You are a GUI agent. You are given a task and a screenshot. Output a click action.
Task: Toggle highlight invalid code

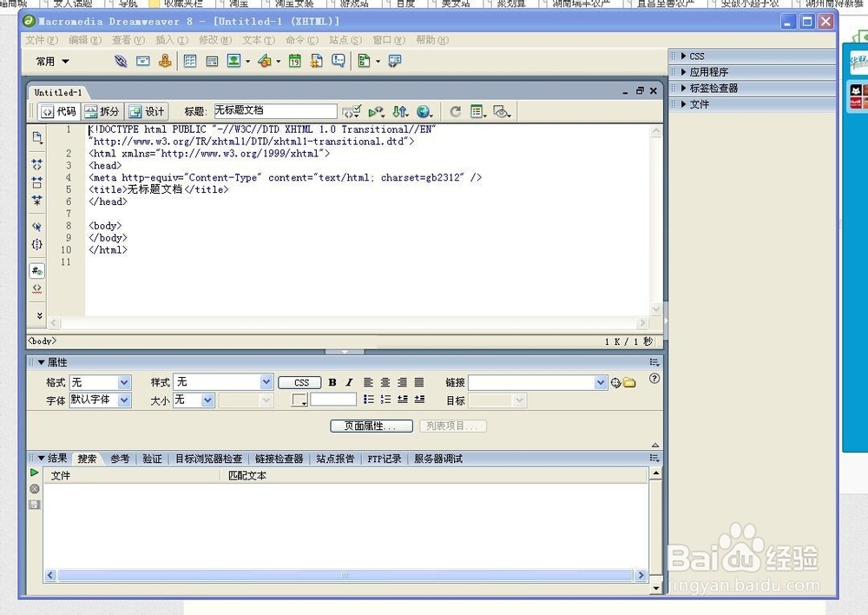click(x=37, y=288)
